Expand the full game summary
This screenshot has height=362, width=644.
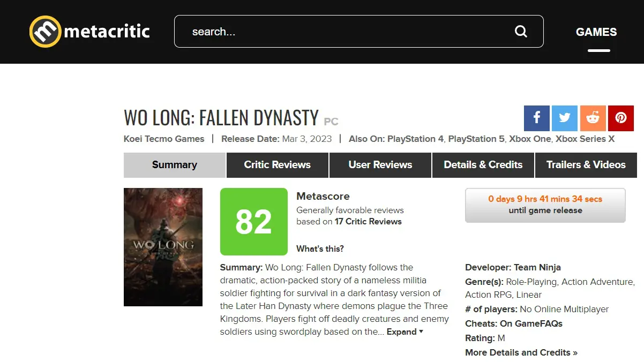pos(405,332)
